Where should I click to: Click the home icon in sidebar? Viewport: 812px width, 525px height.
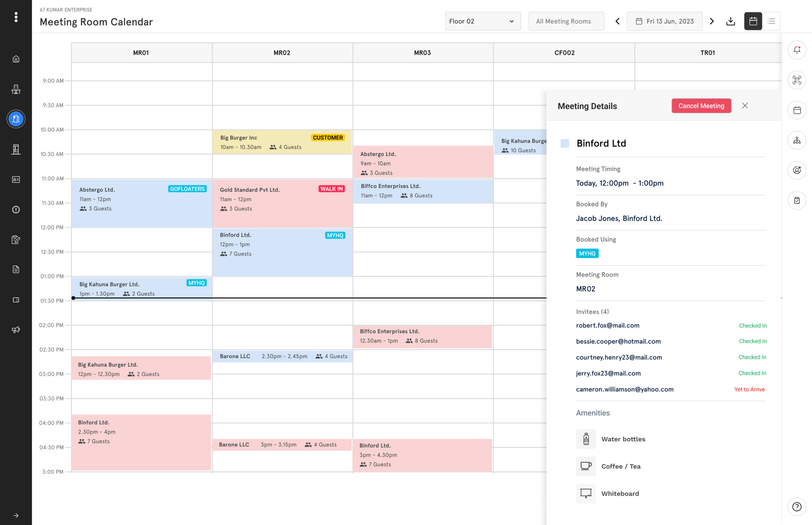coord(16,59)
